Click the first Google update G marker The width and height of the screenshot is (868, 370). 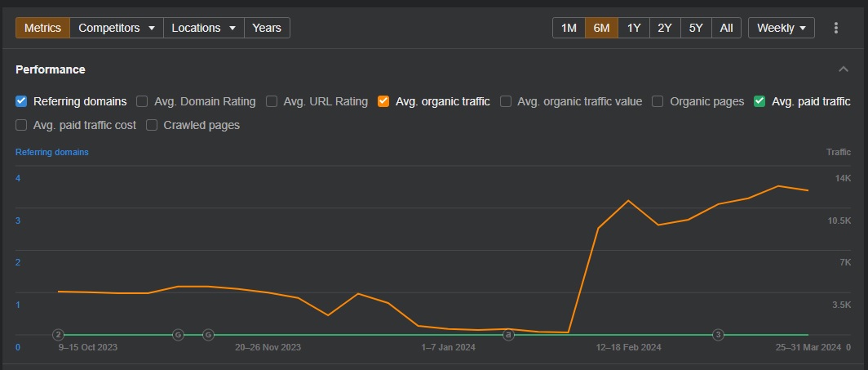coord(178,335)
